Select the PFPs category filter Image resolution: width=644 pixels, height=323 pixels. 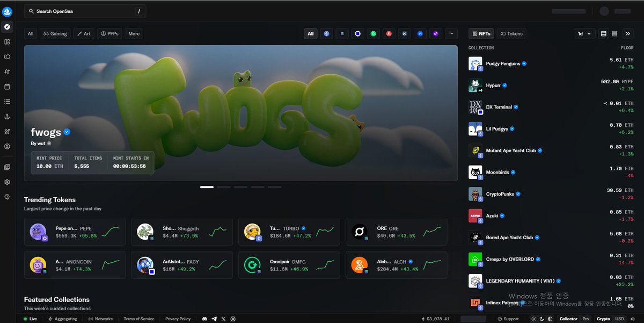pos(110,33)
